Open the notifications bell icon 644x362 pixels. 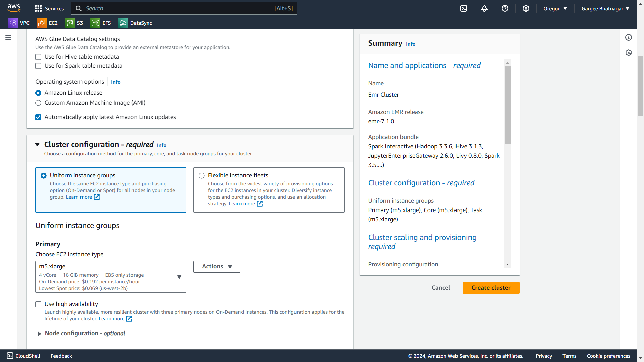484,9
